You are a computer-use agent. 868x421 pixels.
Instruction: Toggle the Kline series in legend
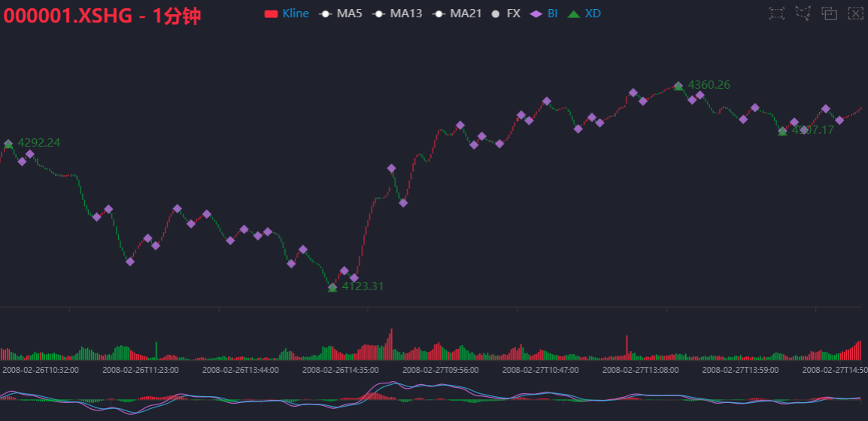coord(286,14)
